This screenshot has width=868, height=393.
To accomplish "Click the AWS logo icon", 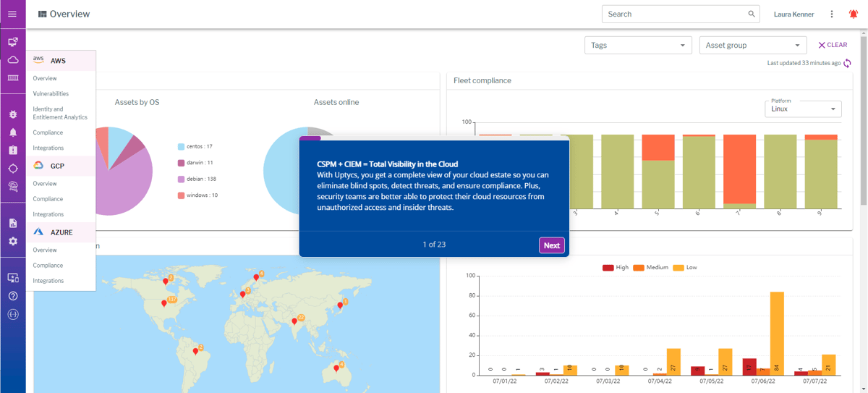I will click(x=38, y=60).
